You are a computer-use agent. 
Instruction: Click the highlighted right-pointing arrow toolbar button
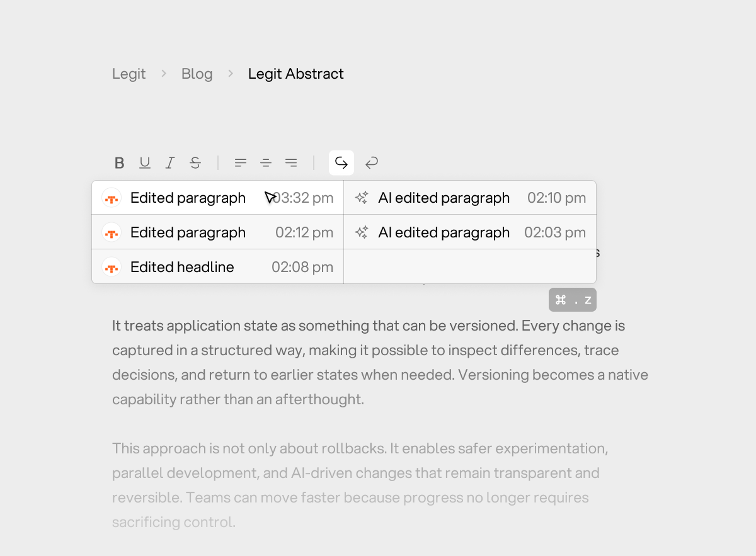click(341, 163)
